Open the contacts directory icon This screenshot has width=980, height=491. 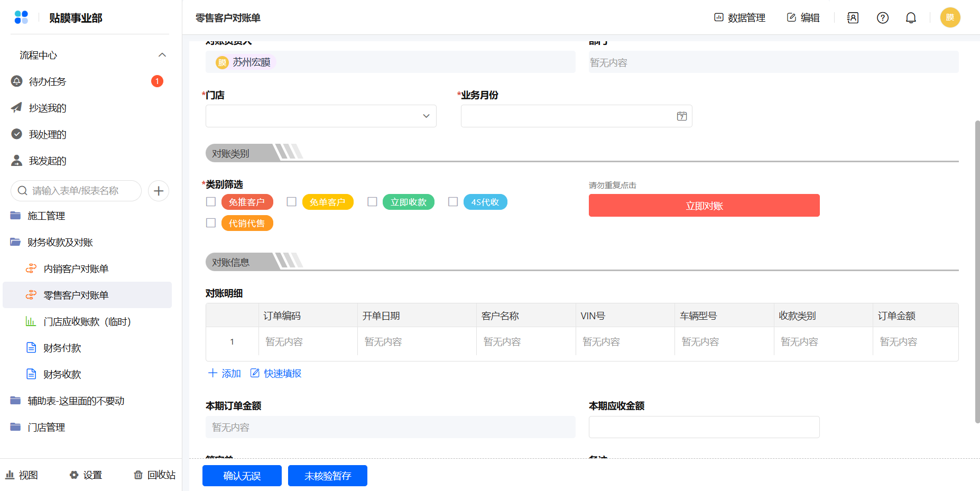(853, 17)
